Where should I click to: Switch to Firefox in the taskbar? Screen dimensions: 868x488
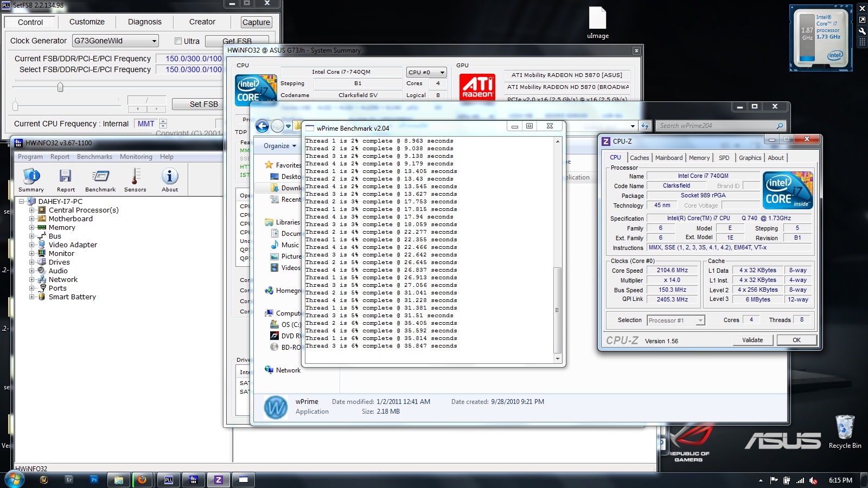142,480
